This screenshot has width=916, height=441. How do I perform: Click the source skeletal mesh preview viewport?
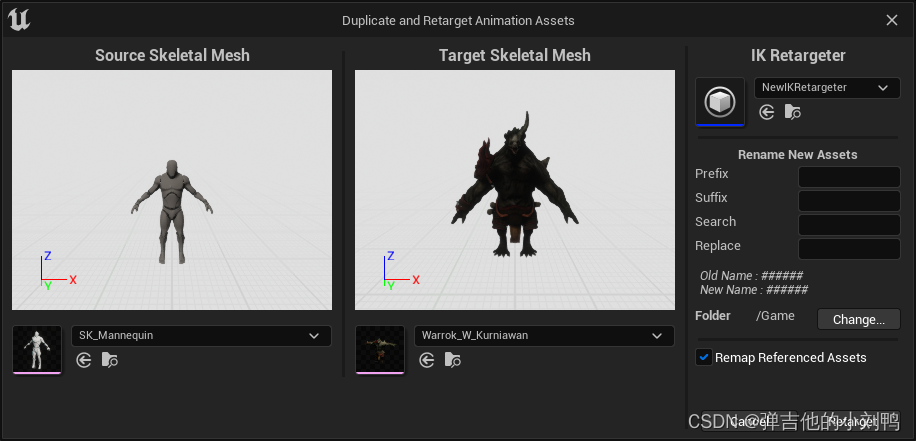pos(172,190)
